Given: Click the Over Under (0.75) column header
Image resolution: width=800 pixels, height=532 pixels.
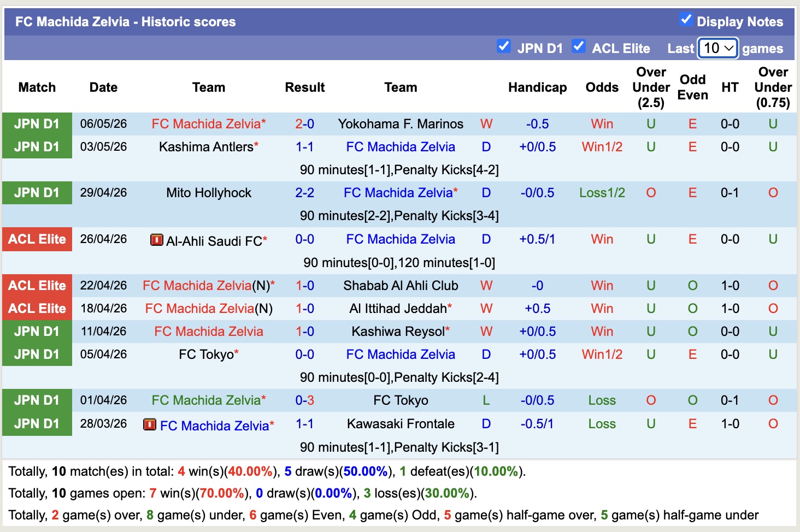Looking at the screenshot, I should [x=773, y=87].
